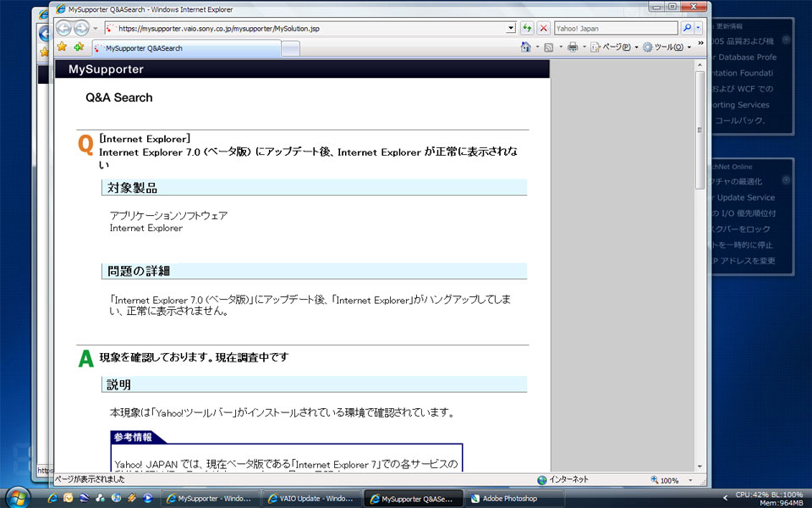The width and height of the screenshot is (812, 508).
Task: Show more toolbar commands via chevron
Action: [x=700, y=43]
